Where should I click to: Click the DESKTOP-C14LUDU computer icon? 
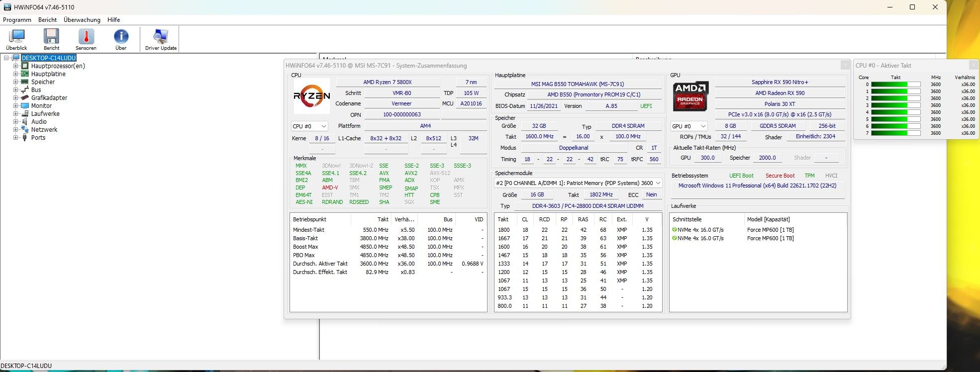click(x=16, y=58)
